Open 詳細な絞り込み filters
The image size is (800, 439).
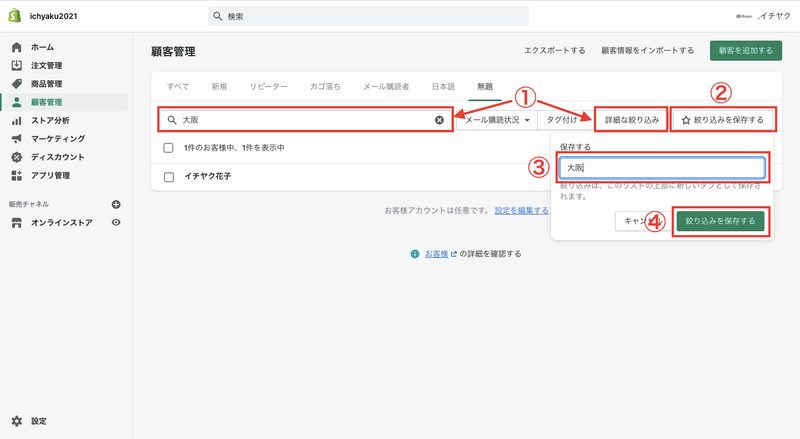coord(632,120)
